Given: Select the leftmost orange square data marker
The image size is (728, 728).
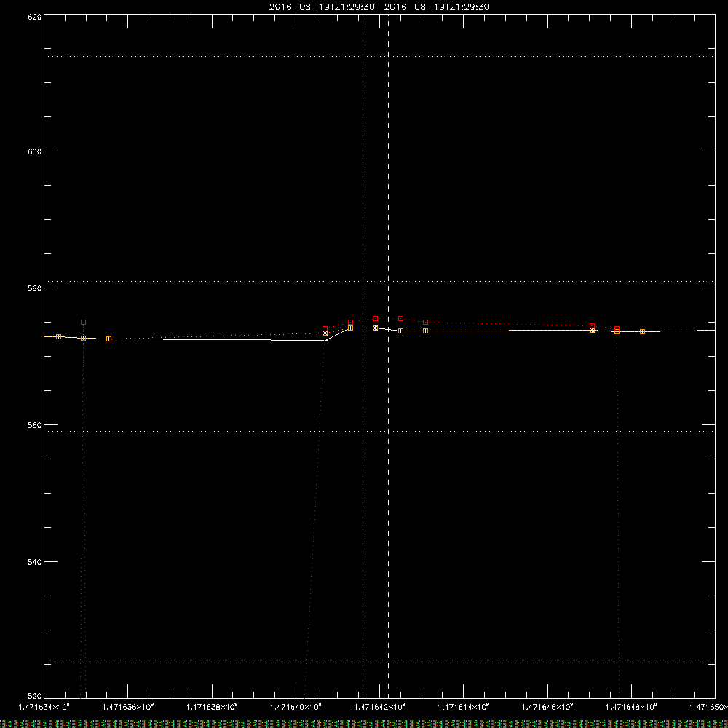Looking at the screenshot, I should [x=58, y=336].
